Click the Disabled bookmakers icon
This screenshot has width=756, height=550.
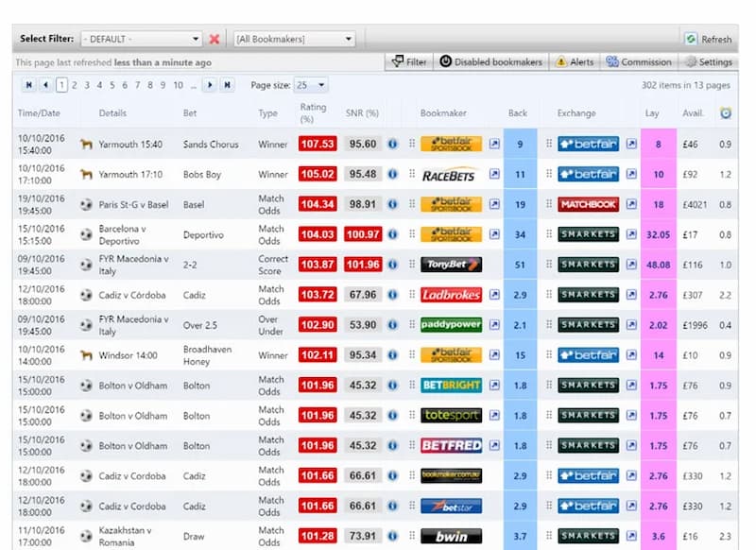click(x=444, y=61)
